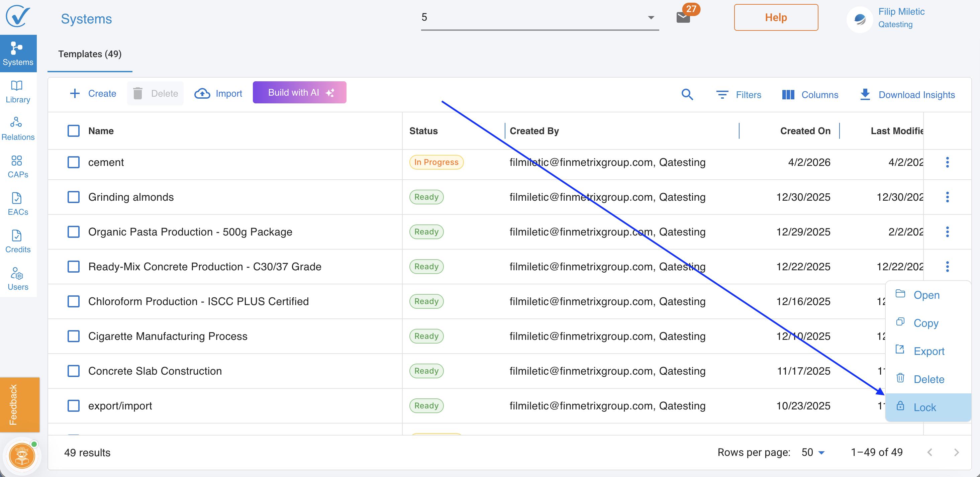Toggle the select-all checkbox in header
The width and height of the screenshot is (980, 477).
click(x=74, y=131)
